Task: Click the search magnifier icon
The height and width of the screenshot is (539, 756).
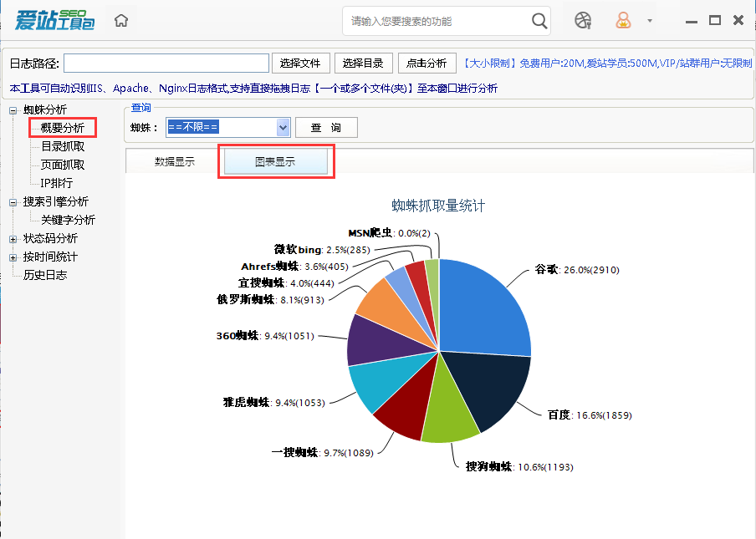Action: pos(539,21)
